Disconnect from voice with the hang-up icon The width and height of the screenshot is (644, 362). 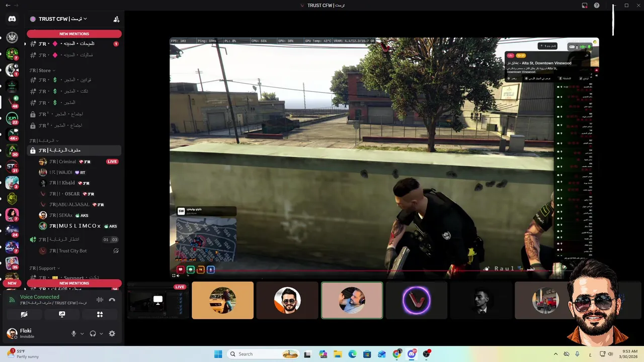112,300
